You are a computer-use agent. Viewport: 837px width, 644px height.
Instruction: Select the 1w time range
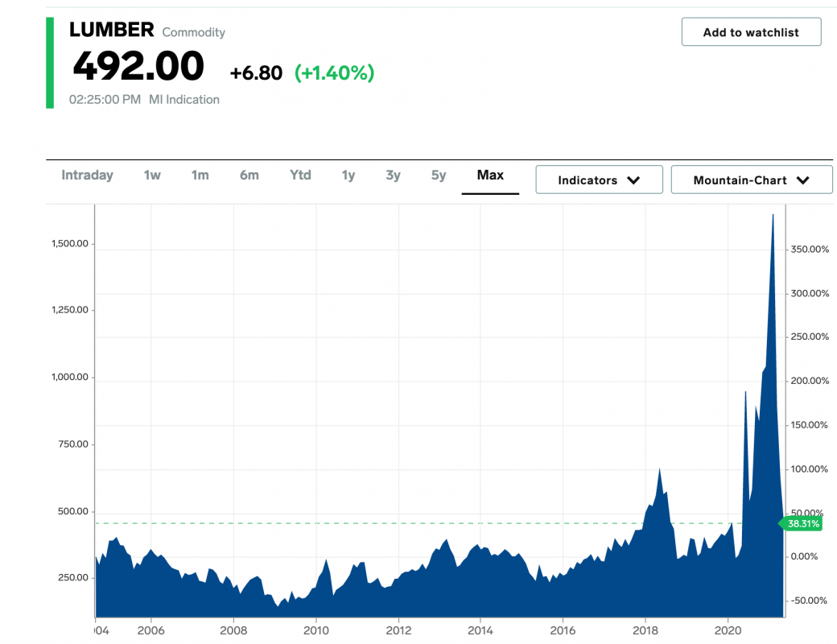click(152, 175)
